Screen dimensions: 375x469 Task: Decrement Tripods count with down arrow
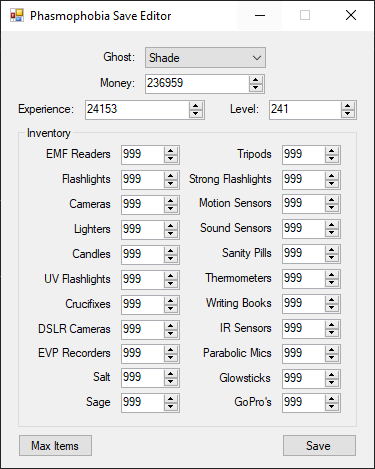point(332,159)
